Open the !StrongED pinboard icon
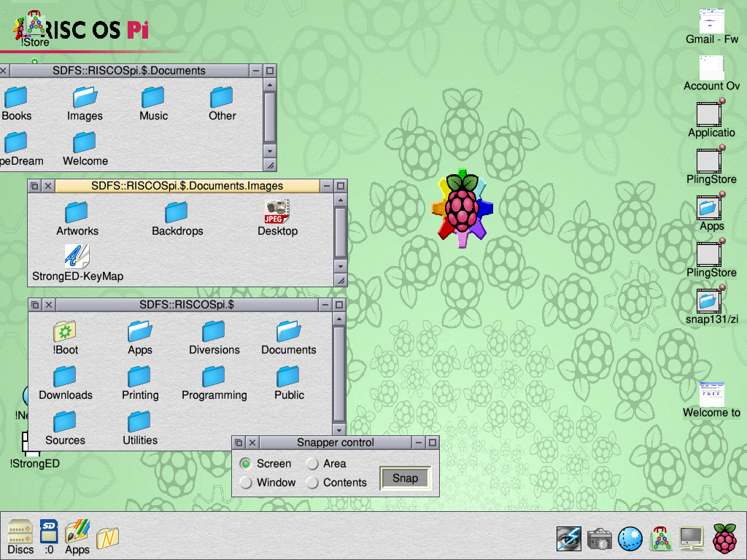The width and height of the screenshot is (747, 560). 34,450
